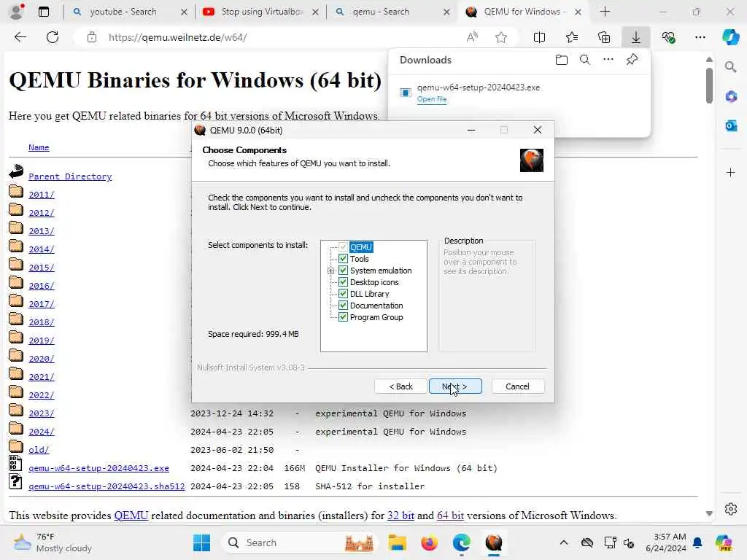Open Favorites list icon

[x=572, y=37]
